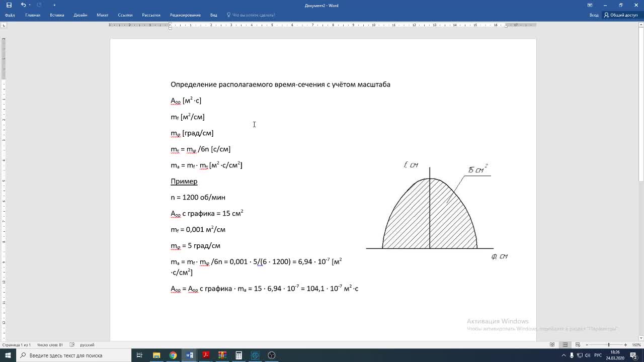
Task: Click the zoom slider handle
Action: point(609,345)
